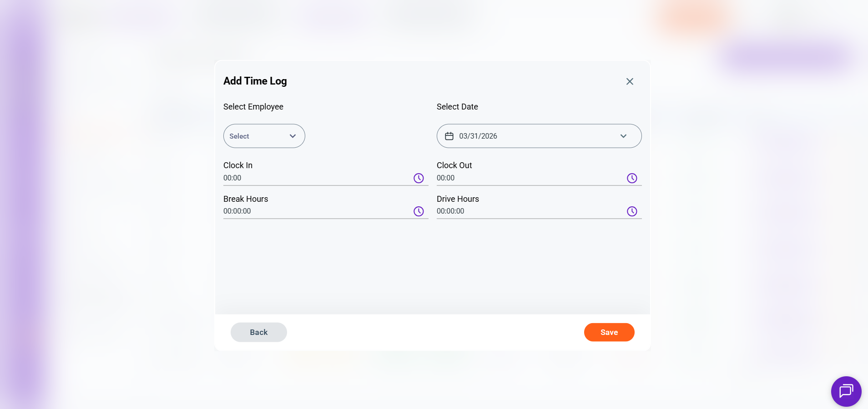Viewport: 868px width, 409px height.
Task: Open the Clock Out time picker icon
Action: (632, 178)
